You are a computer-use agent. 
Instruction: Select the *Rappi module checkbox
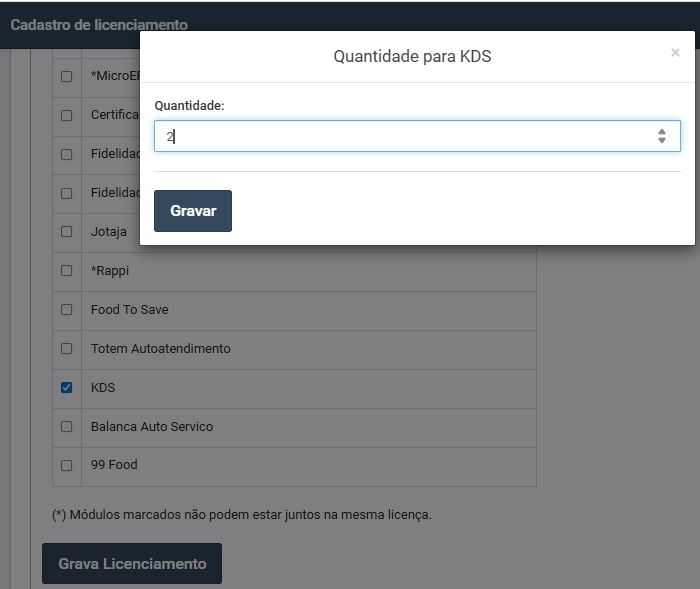67,270
